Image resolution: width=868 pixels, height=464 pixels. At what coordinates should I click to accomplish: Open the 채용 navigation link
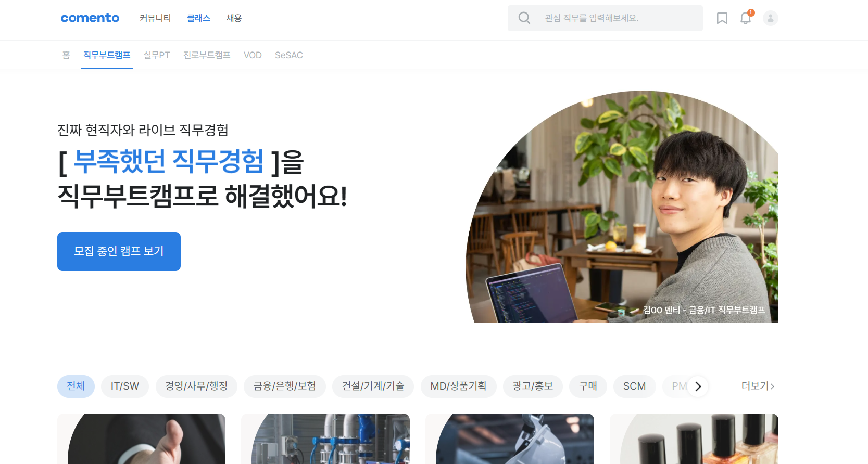(x=234, y=18)
